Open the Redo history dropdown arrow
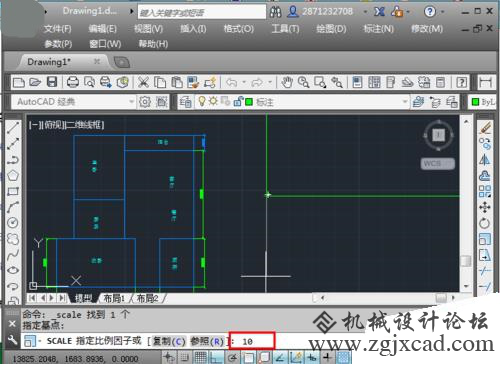The image size is (501, 365). (270, 82)
